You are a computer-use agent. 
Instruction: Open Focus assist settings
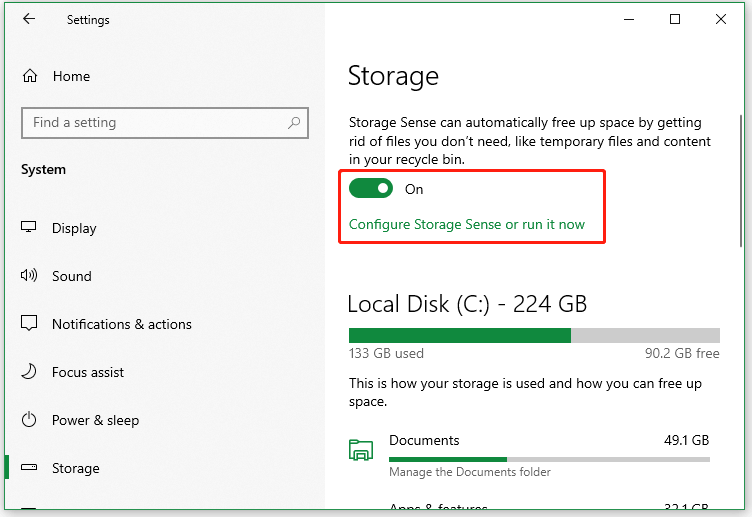pyautogui.click(x=88, y=372)
